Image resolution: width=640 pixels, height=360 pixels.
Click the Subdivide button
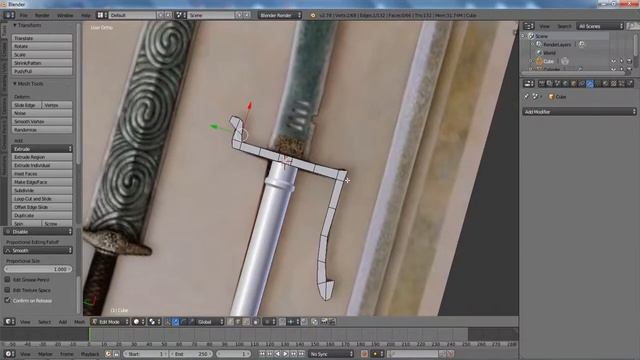pos(42,190)
